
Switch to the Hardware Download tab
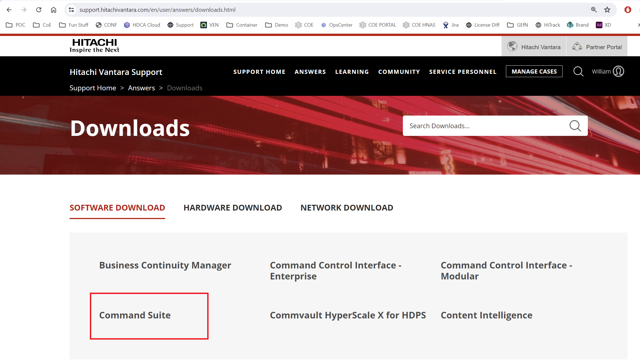click(x=232, y=208)
